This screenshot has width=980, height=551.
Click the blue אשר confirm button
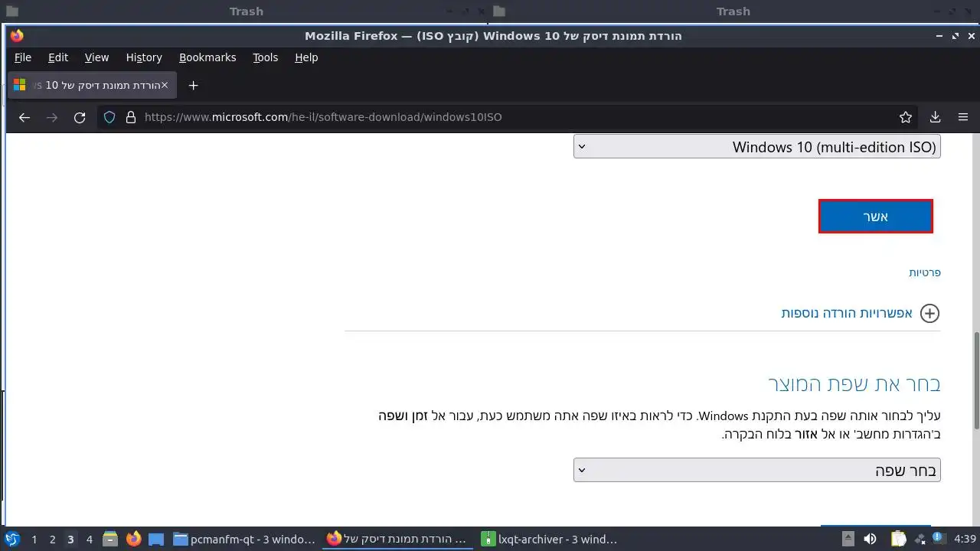coord(876,217)
